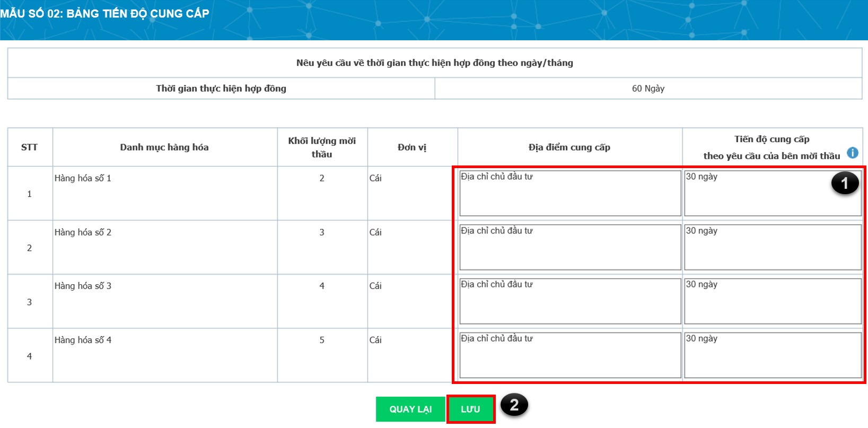Click the Nêu yêu cầu về thời gian heading
The height and width of the screenshot is (428, 868).
[x=435, y=63]
